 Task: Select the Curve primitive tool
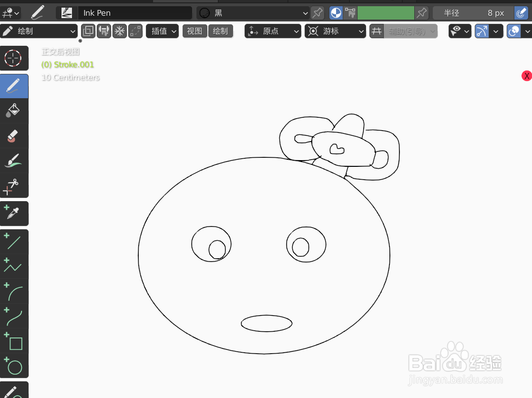click(13, 316)
